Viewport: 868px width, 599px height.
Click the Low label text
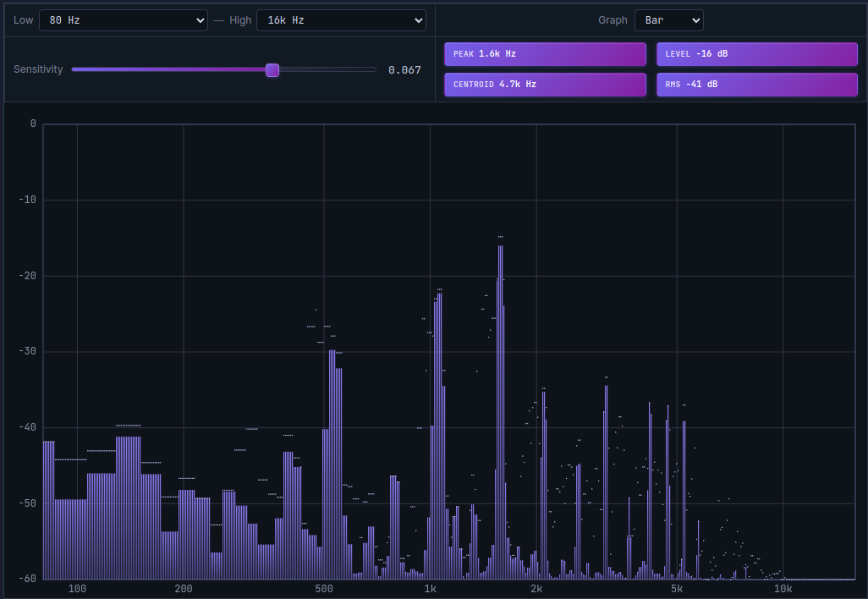tap(23, 20)
